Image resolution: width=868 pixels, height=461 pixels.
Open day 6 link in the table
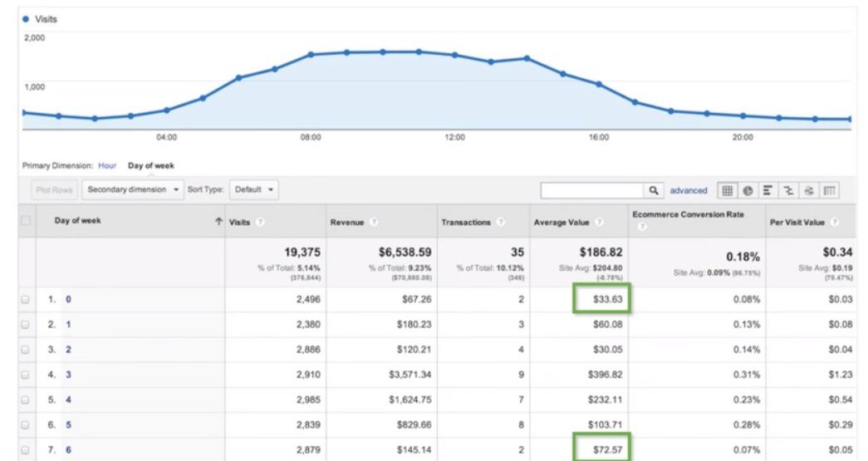click(x=68, y=450)
